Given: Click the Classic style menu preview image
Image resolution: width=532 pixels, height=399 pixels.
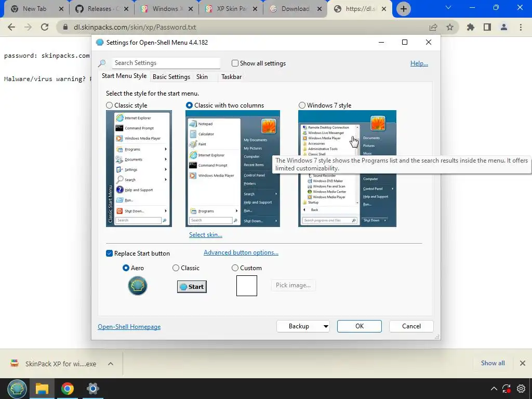Looking at the screenshot, I should [x=139, y=169].
